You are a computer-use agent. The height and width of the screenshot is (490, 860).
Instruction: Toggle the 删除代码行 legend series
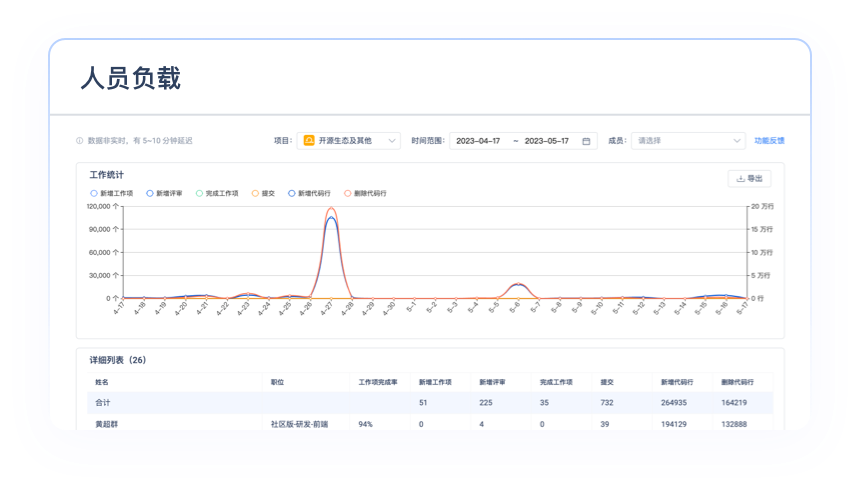tap(365, 193)
